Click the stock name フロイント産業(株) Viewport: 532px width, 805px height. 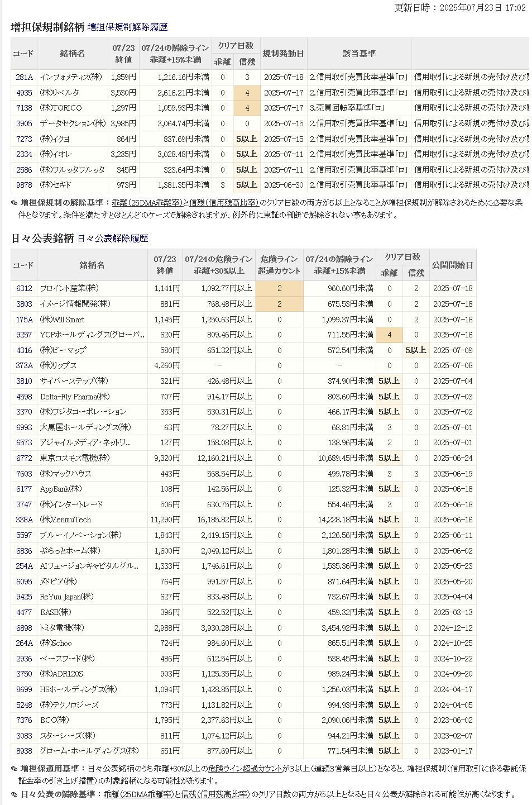click(69, 288)
